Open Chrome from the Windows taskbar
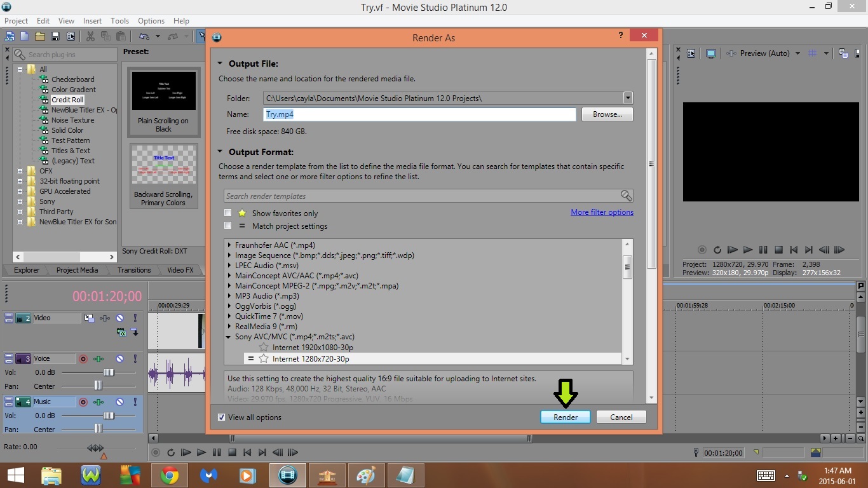Image resolution: width=868 pixels, height=488 pixels. point(170,475)
